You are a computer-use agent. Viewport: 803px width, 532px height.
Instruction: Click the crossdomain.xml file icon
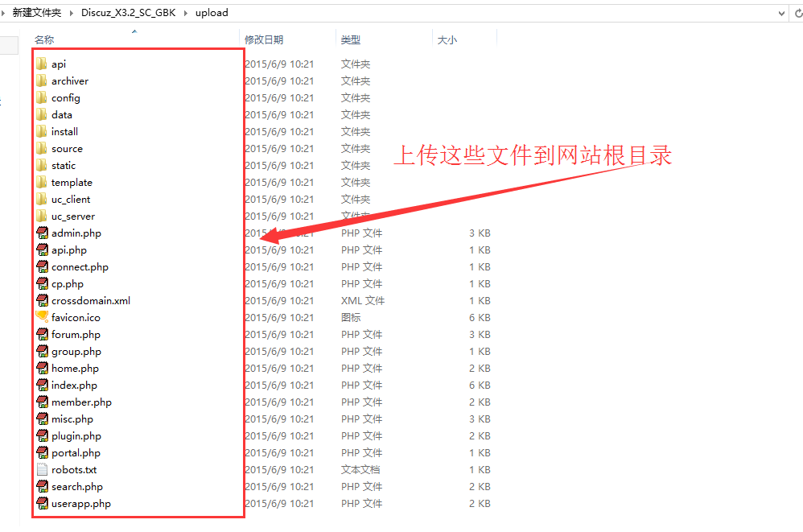pyautogui.click(x=43, y=300)
